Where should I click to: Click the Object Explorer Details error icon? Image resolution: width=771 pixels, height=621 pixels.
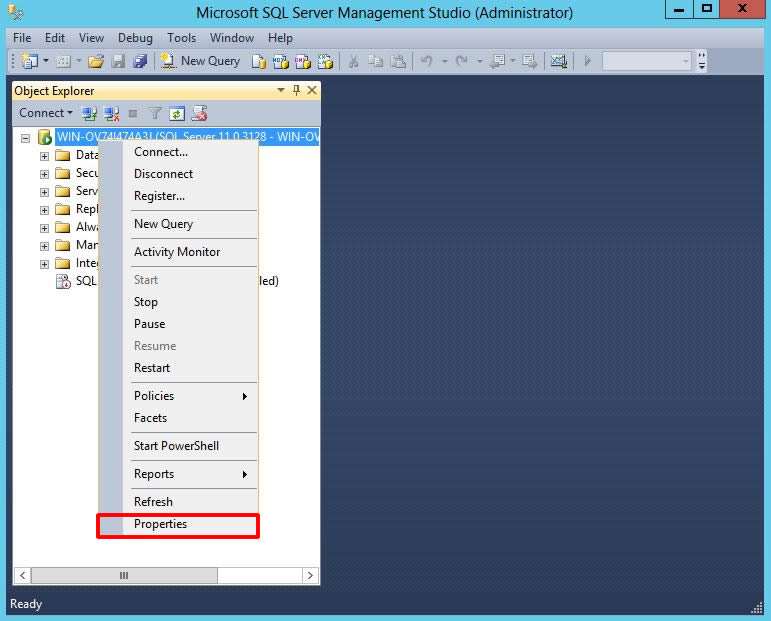[199, 114]
